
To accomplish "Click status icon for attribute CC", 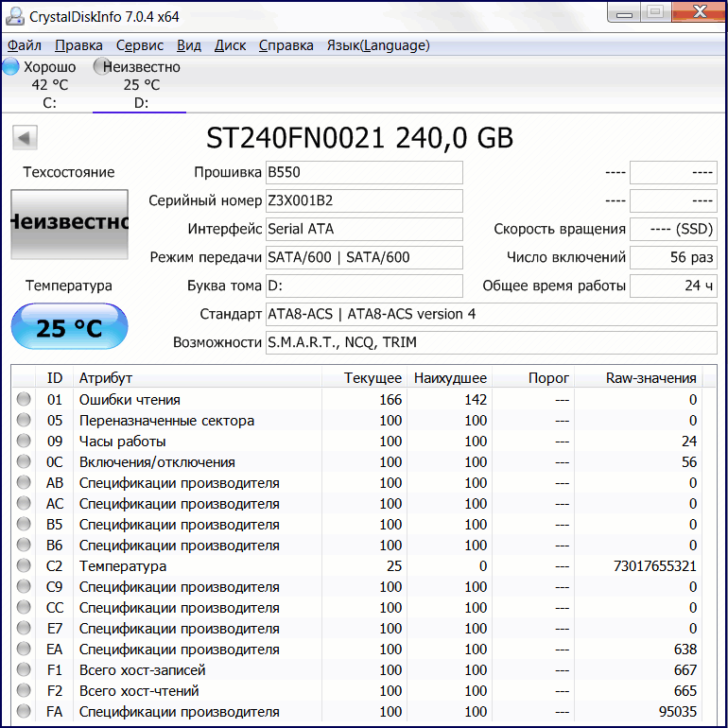I will pyautogui.click(x=24, y=607).
